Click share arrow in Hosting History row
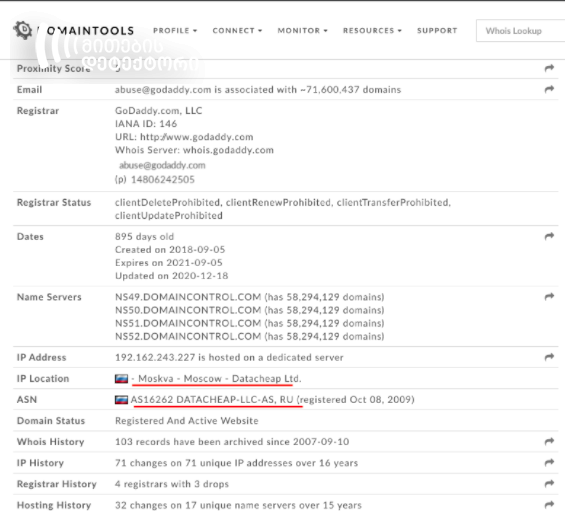Screen dimensions: 565x515 (x=549, y=505)
